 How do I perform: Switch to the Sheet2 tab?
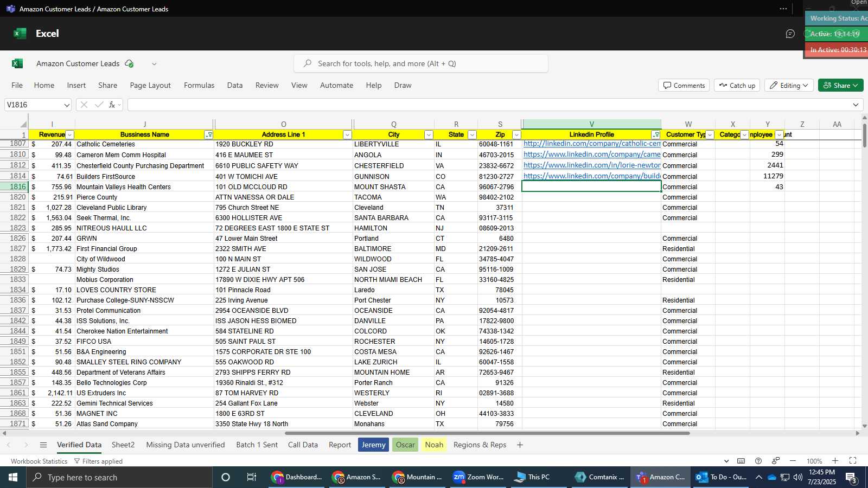tap(123, 445)
